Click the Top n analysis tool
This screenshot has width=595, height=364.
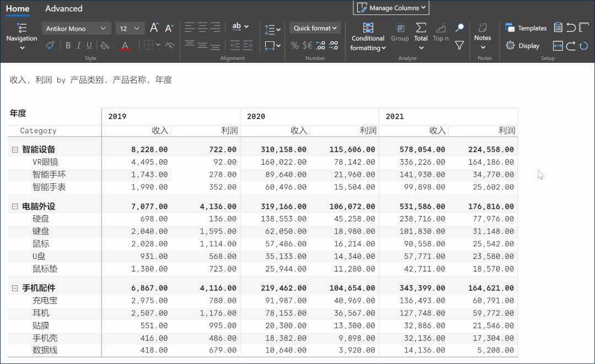pyautogui.click(x=441, y=32)
